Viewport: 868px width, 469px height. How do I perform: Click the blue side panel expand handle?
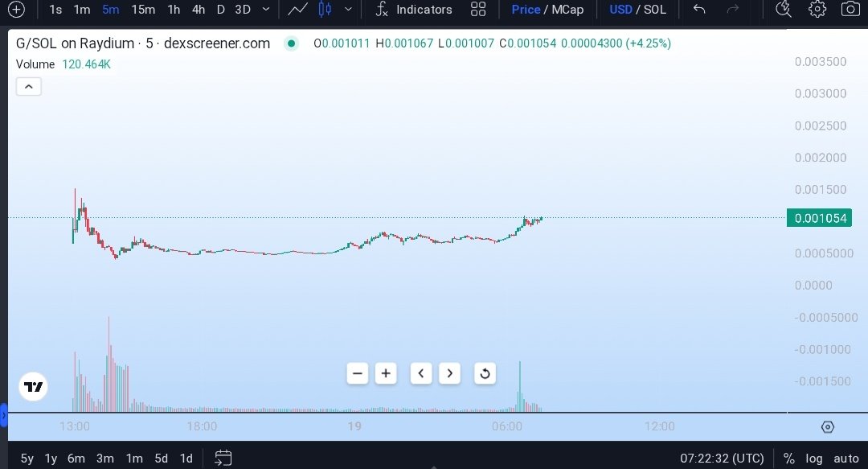(x=3, y=414)
